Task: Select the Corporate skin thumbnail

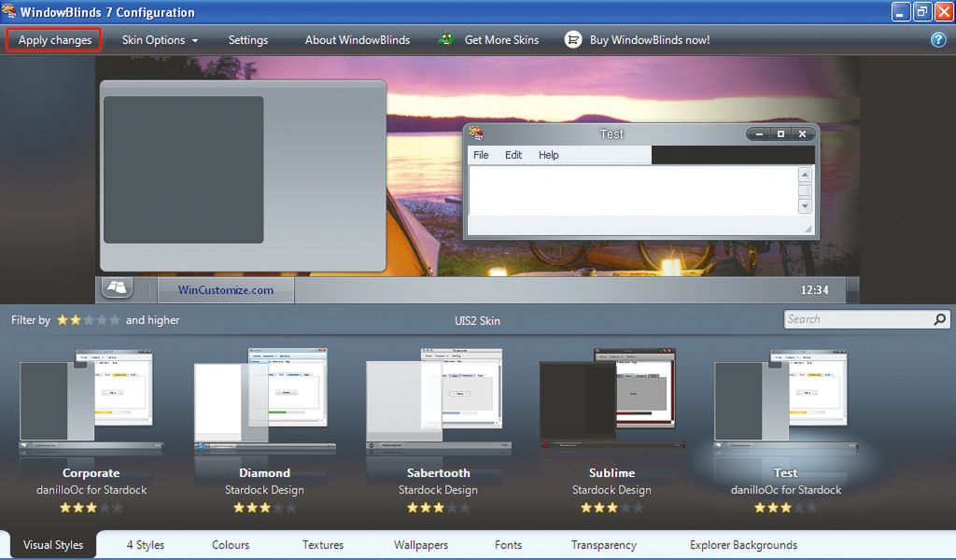Action: click(91, 401)
